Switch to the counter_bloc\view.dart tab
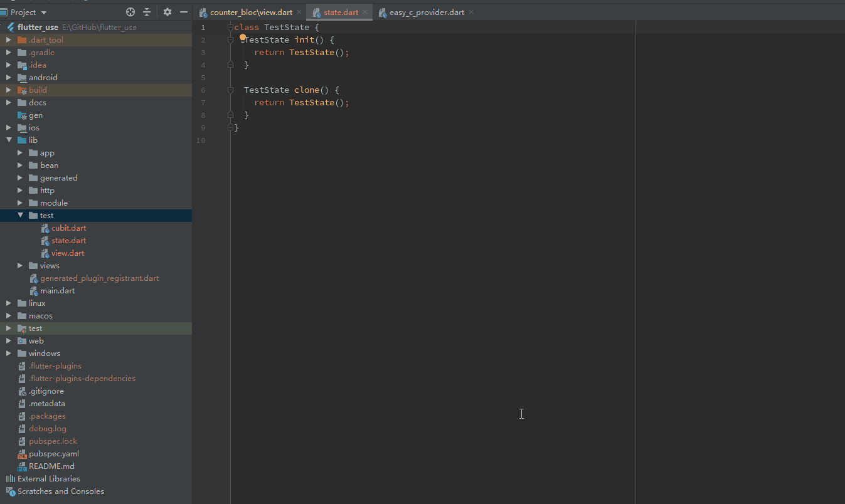Image resolution: width=845 pixels, height=504 pixels. coord(251,12)
